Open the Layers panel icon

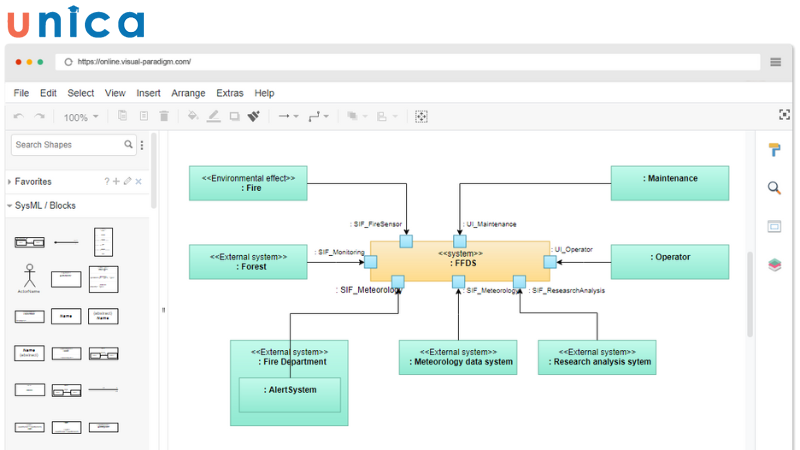tap(774, 265)
